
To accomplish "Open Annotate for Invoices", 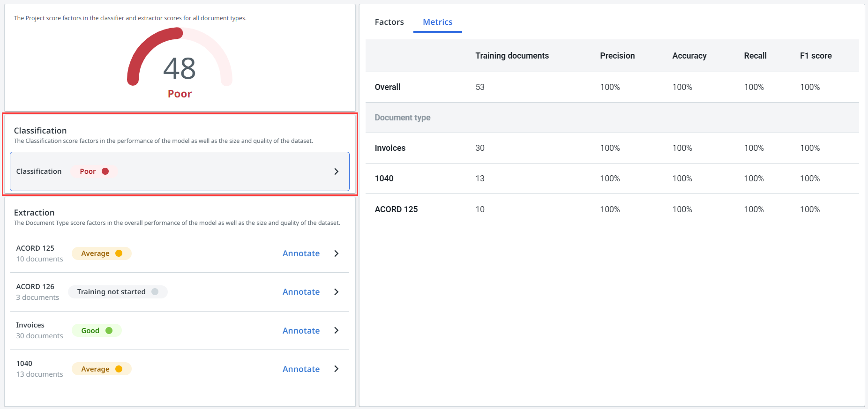I will point(301,331).
